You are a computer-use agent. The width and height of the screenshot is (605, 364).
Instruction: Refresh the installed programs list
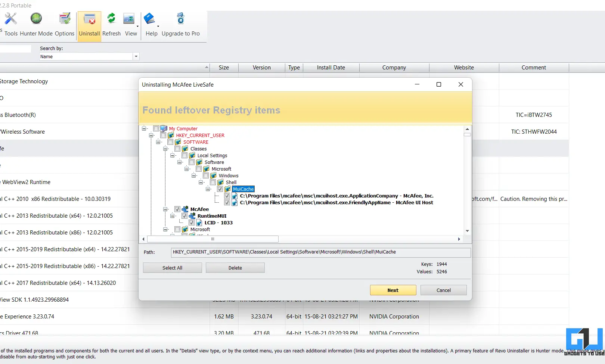tap(111, 25)
